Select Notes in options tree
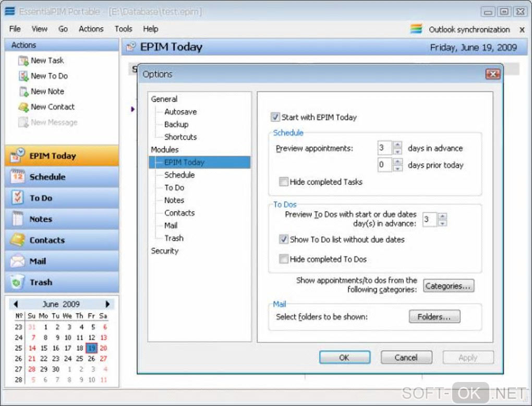This screenshot has width=532, height=406. [x=174, y=200]
